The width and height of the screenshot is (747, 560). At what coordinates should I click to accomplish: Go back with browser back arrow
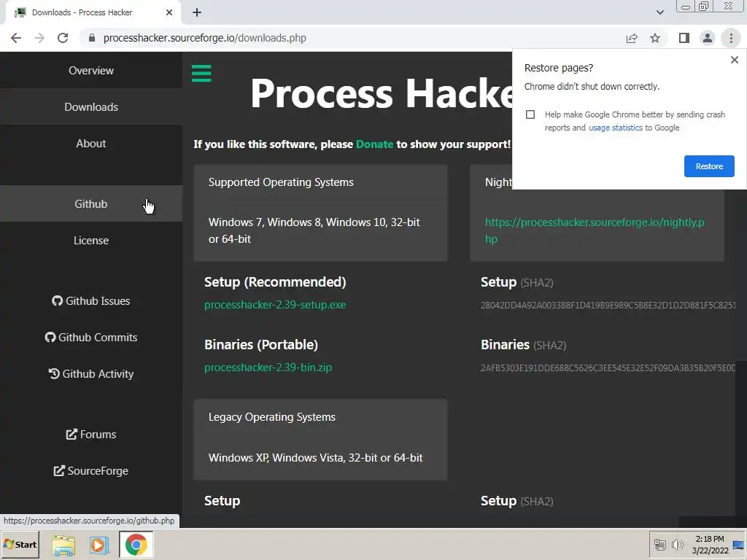pos(16,38)
